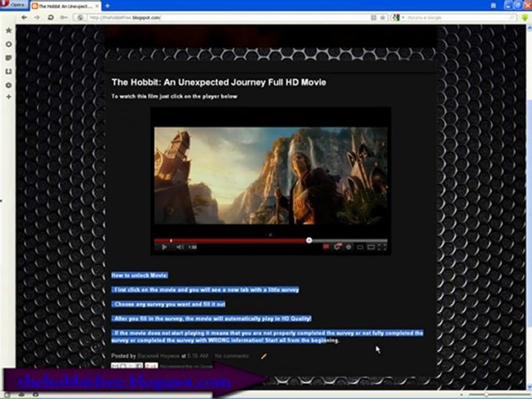
Task: Click the feed icon in address bar
Action: tap(374, 18)
